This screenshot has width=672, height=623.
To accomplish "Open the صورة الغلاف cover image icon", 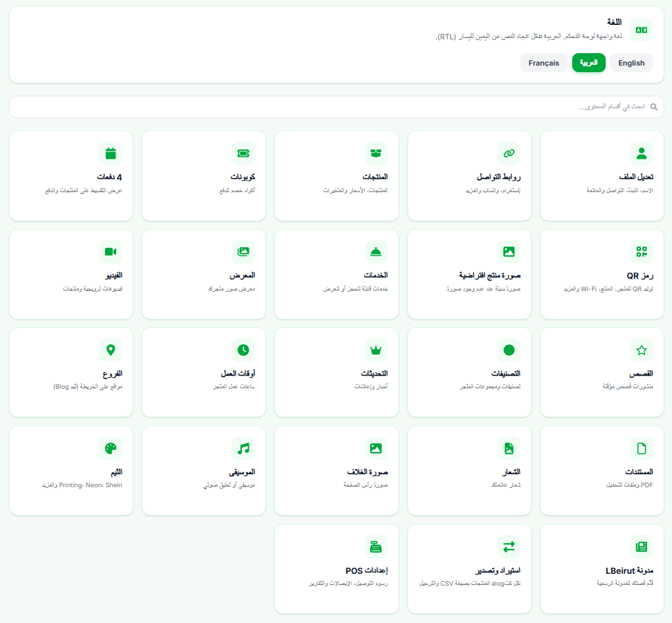I will click(x=376, y=449).
